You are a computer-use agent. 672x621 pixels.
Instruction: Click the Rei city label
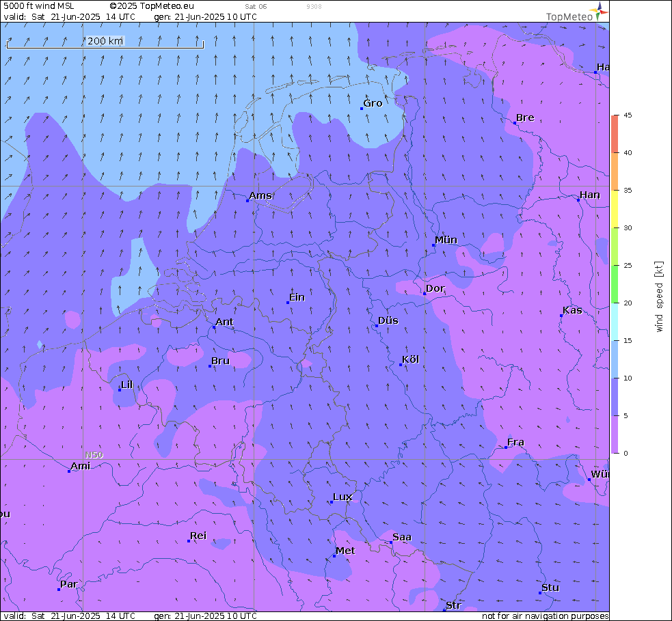click(x=198, y=536)
